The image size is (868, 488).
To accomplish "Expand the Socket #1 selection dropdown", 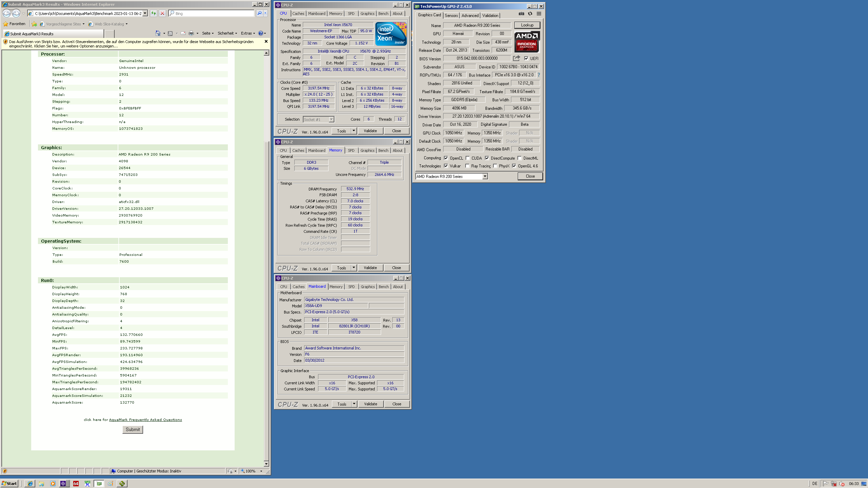I will click(331, 119).
